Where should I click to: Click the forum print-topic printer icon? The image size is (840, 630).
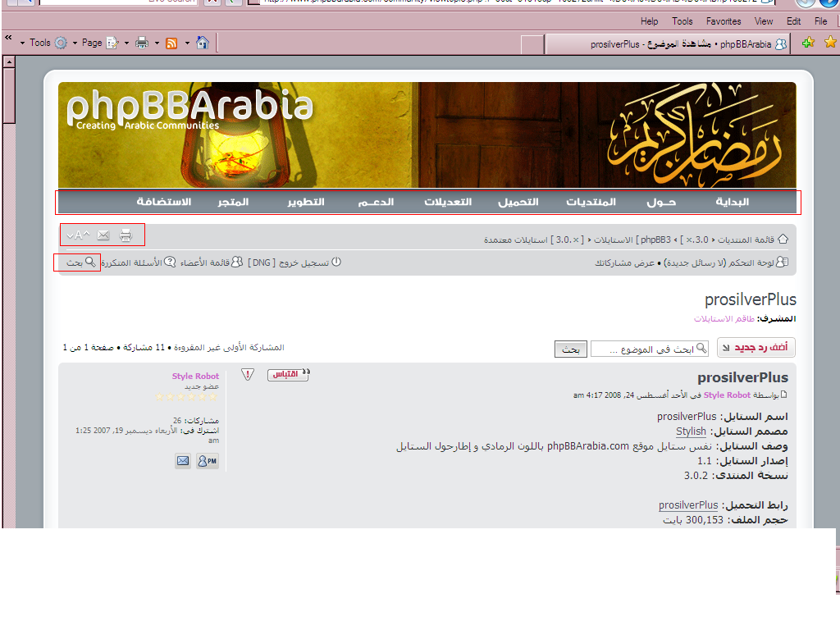point(126,235)
